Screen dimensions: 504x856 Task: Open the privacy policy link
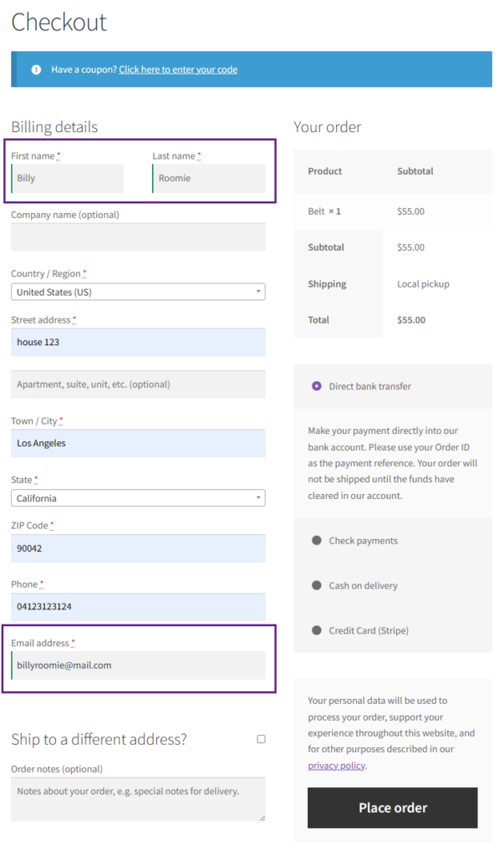336,766
